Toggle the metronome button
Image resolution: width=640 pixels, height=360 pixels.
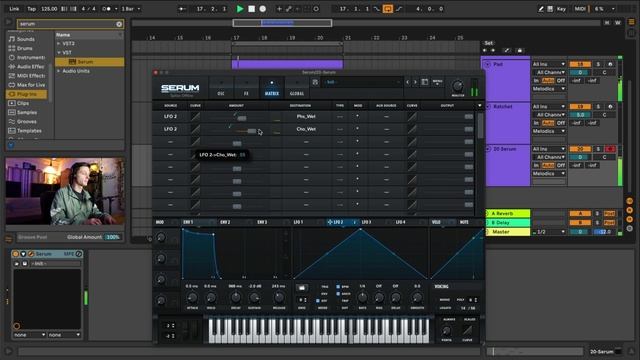coord(106,9)
